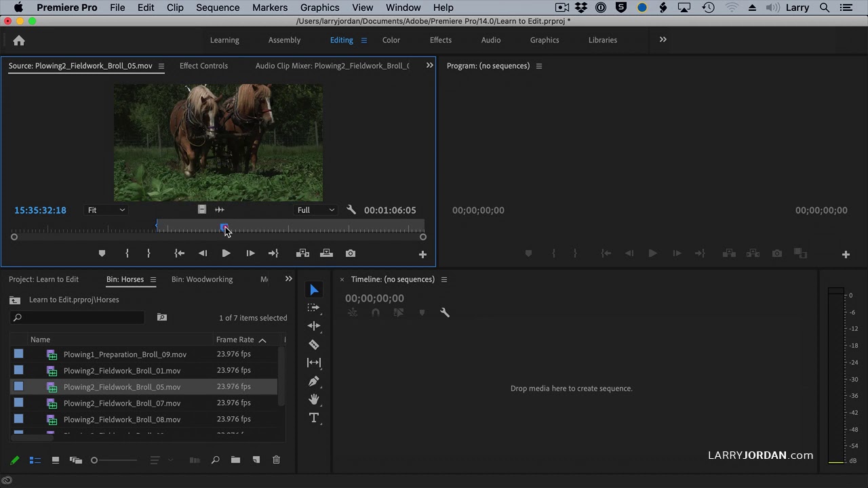Click the Create Search Bin icon
868x488 pixels.
(x=162, y=317)
